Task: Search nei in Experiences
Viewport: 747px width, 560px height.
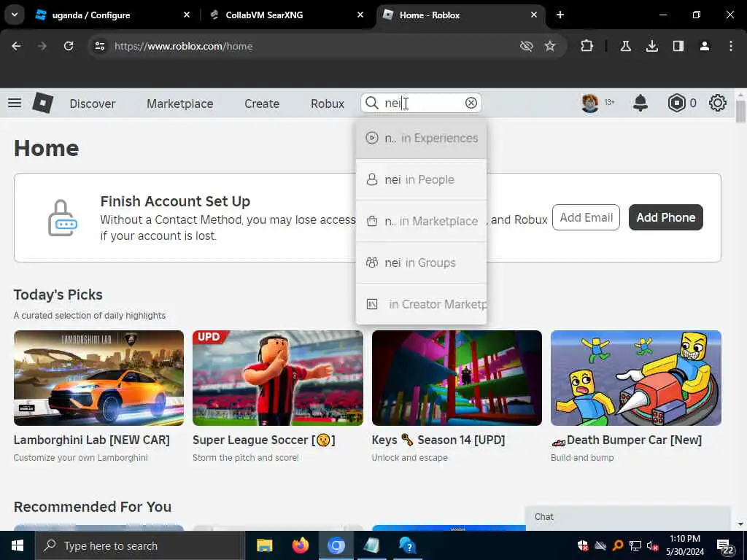Action: 421,138
